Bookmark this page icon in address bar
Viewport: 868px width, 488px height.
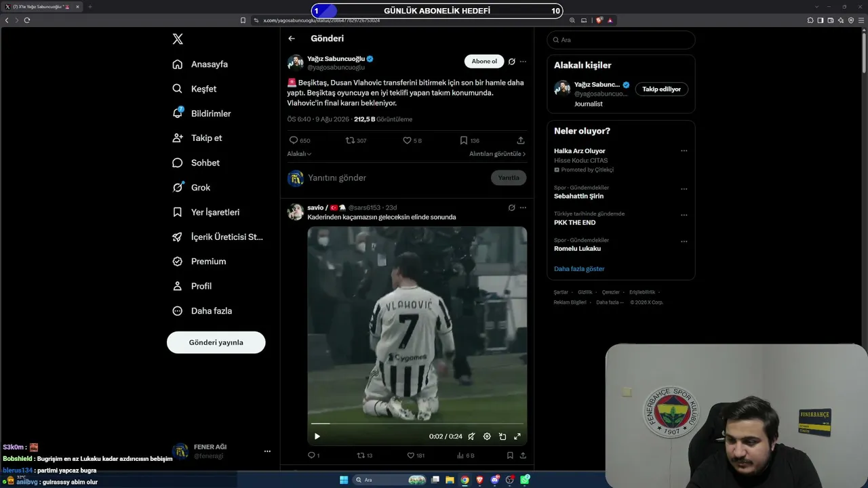point(243,20)
